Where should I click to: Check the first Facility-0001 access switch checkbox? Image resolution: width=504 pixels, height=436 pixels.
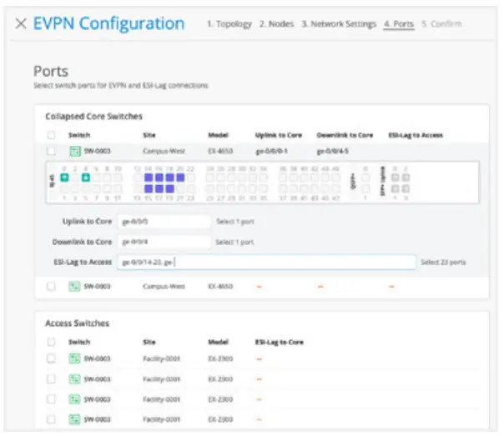pyautogui.click(x=51, y=358)
